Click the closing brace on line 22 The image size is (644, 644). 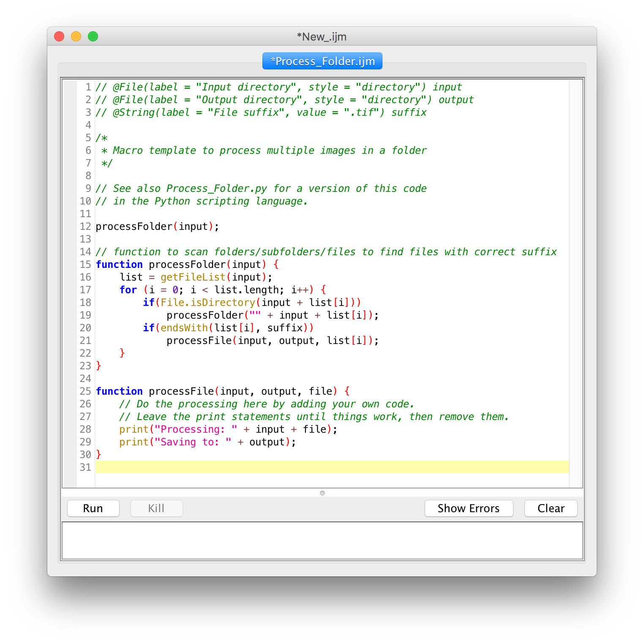pyautogui.click(x=123, y=353)
